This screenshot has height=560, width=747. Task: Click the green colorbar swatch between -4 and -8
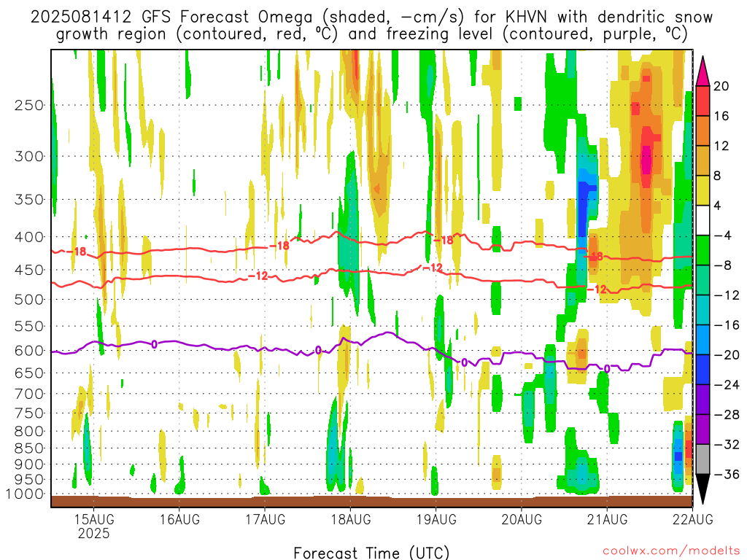click(703, 251)
